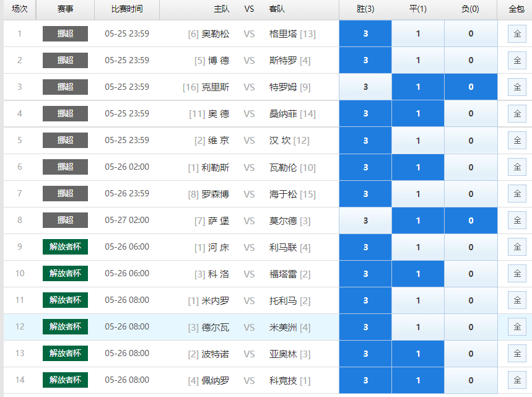This screenshot has height=397, width=532.
Task: Click away team 海于松 name
Action: pos(283,194)
